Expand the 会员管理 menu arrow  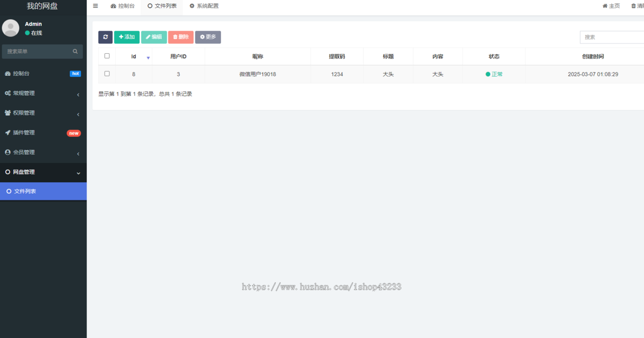[78, 154]
